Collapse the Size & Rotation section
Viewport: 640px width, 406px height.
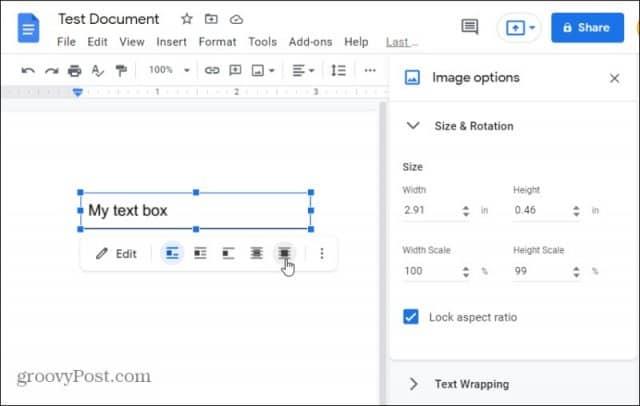pos(413,126)
